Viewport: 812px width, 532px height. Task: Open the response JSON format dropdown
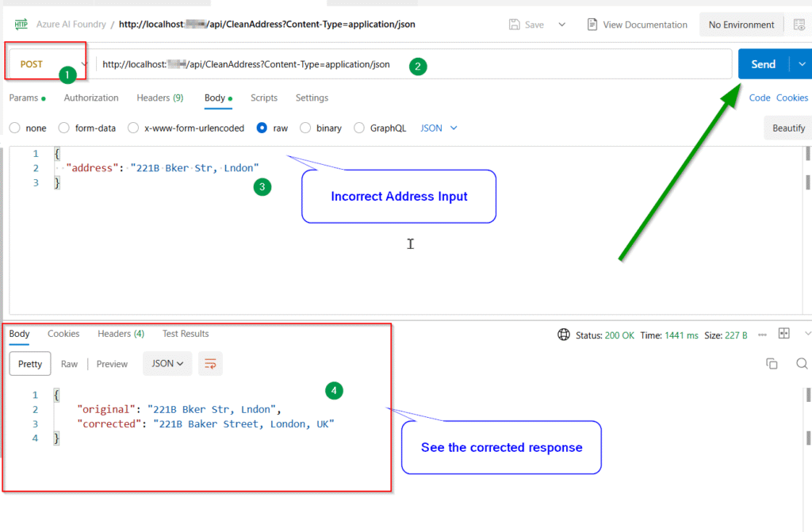click(x=167, y=364)
